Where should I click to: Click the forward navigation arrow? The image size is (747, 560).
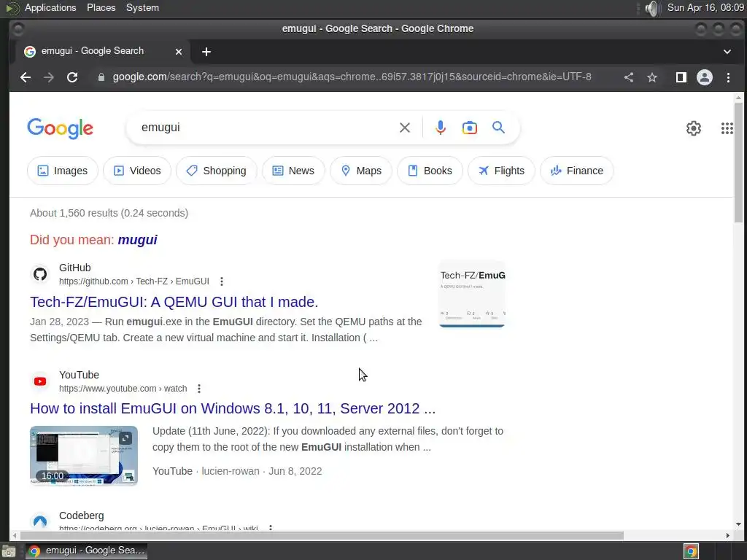click(x=49, y=77)
